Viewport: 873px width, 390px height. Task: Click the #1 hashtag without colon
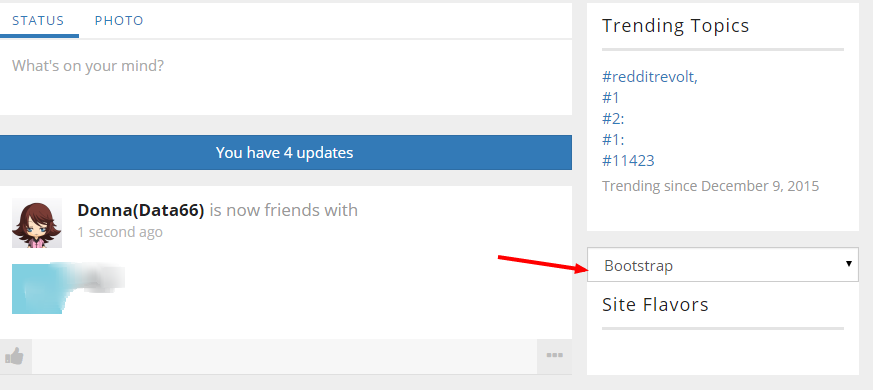pos(611,98)
